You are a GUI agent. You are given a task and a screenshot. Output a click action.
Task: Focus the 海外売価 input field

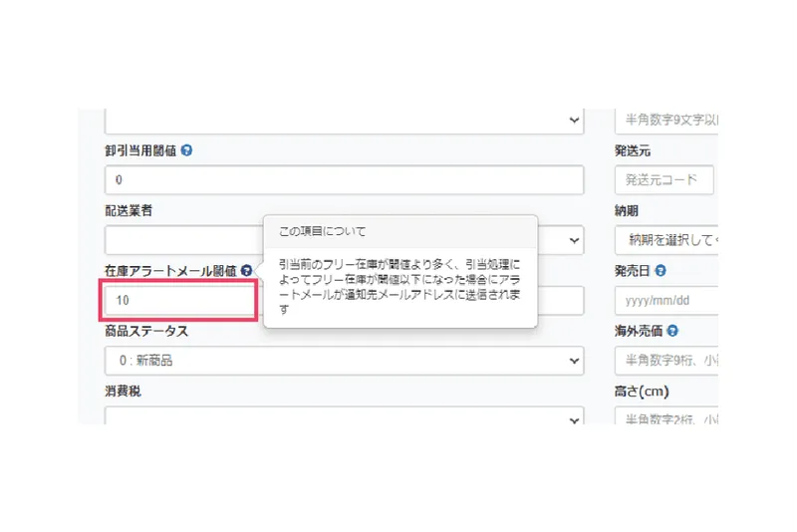coord(666,361)
